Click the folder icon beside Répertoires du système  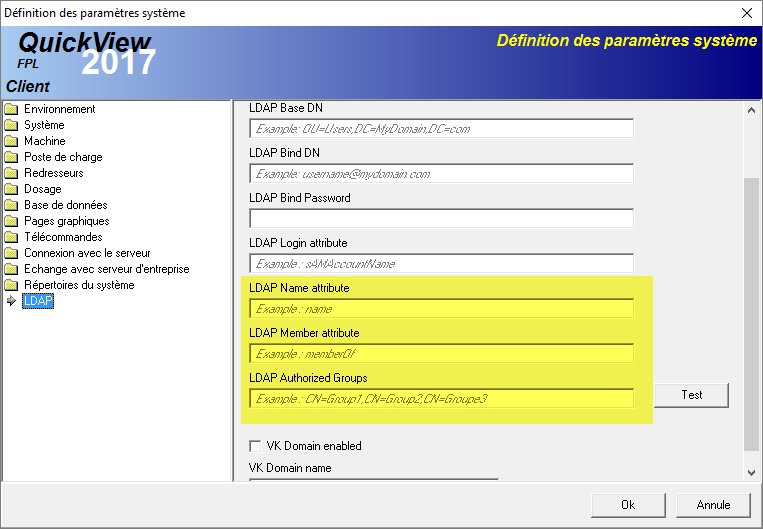point(11,285)
